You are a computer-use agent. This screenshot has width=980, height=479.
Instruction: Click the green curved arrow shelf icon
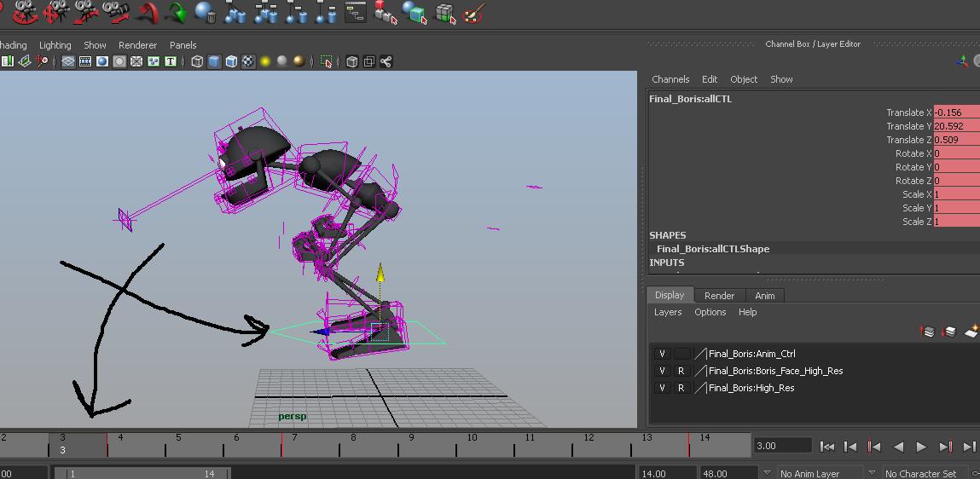[177, 12]
